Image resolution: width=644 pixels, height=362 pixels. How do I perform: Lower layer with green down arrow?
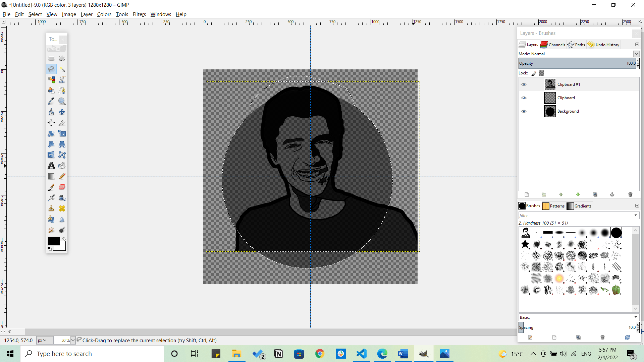(578, 195)
